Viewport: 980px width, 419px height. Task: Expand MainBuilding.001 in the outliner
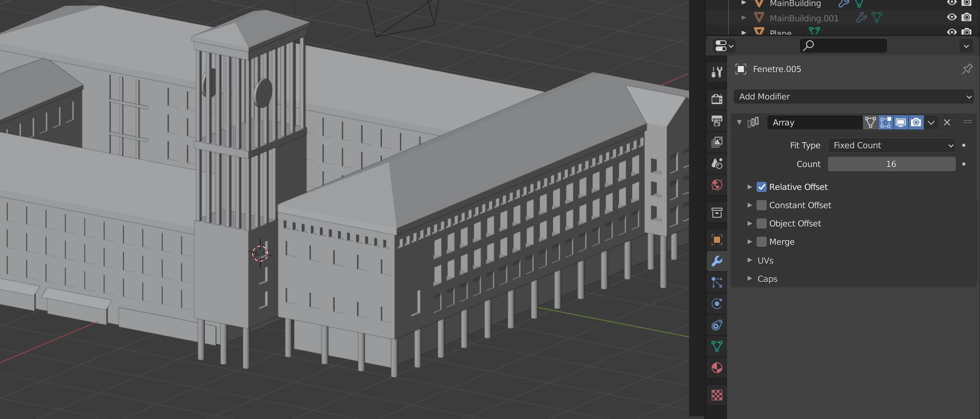pyautogui.click(x=743, y=18)
